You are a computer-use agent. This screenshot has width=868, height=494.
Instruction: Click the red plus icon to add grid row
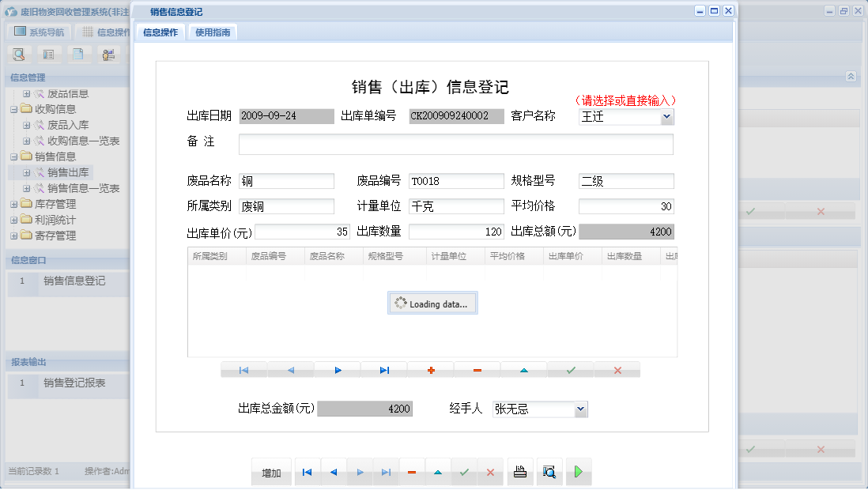pos(430,369)
